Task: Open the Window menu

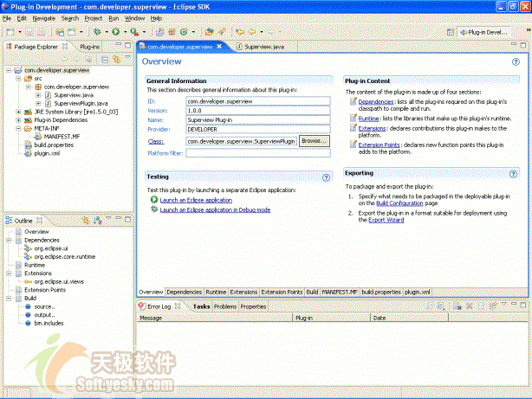Action: 134,18
